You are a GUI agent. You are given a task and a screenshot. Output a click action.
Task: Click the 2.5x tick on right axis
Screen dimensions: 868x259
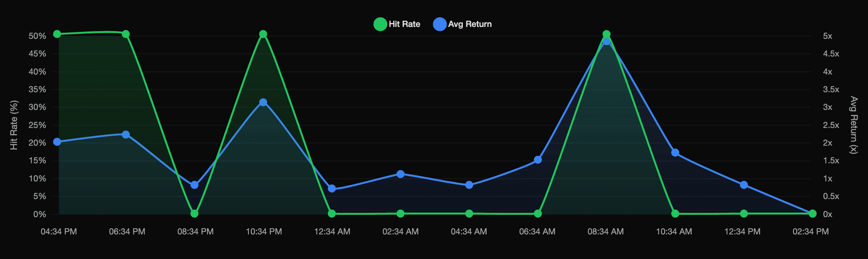click(x=831, y=125)
